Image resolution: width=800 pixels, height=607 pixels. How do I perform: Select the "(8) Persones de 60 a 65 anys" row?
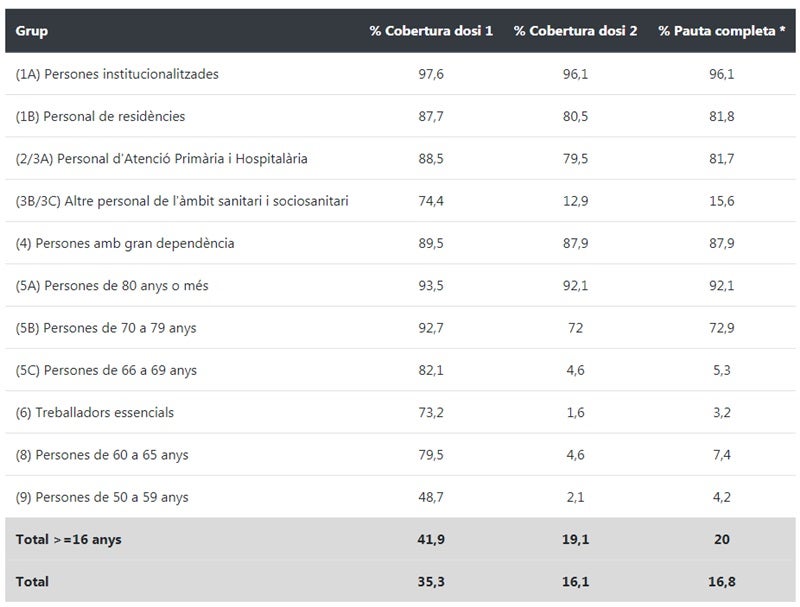pyautogui.click(x=102, y=455)
